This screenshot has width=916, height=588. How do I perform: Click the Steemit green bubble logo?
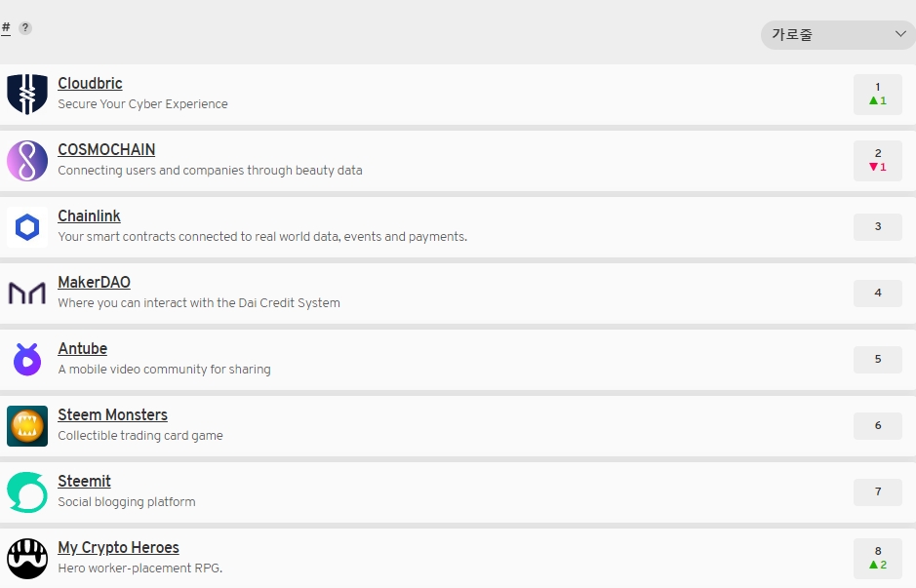(27, 492)
